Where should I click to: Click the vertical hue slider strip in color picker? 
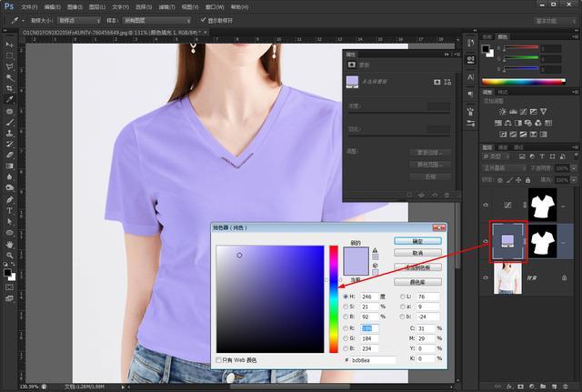point(334,299)
